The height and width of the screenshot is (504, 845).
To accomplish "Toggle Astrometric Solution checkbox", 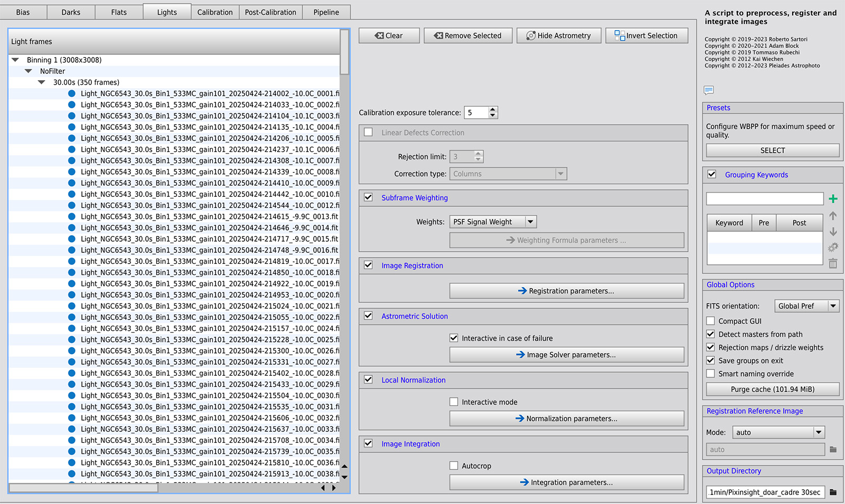I will tap(368, 316).
